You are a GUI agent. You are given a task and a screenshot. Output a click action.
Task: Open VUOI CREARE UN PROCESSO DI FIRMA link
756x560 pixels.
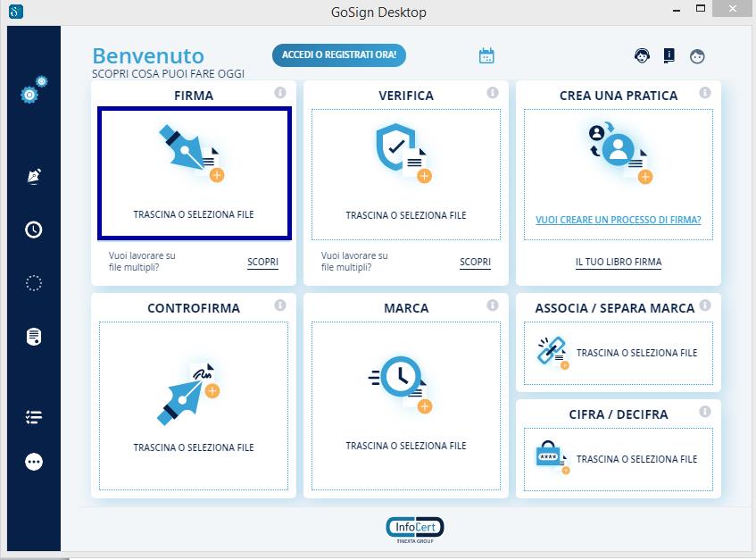(x=618, y=220)
